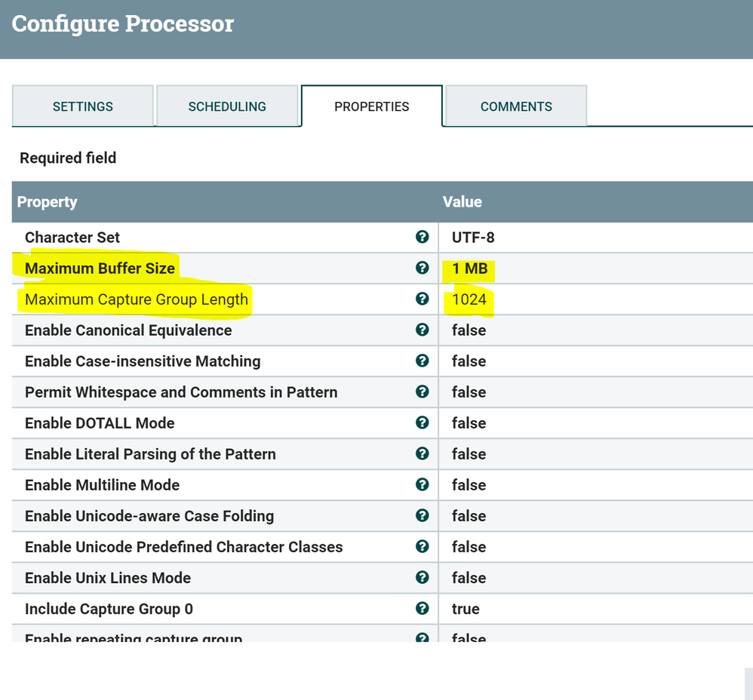The height and width of the screenshot is (700, 753).
Task: Go to the Comments tab
Action: pyautogui.click(x=516, y=106)
